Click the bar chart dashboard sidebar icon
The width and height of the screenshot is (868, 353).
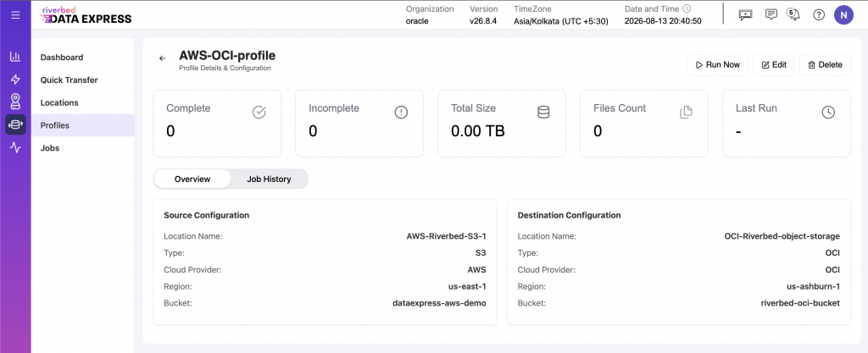[x=15, y=57]
